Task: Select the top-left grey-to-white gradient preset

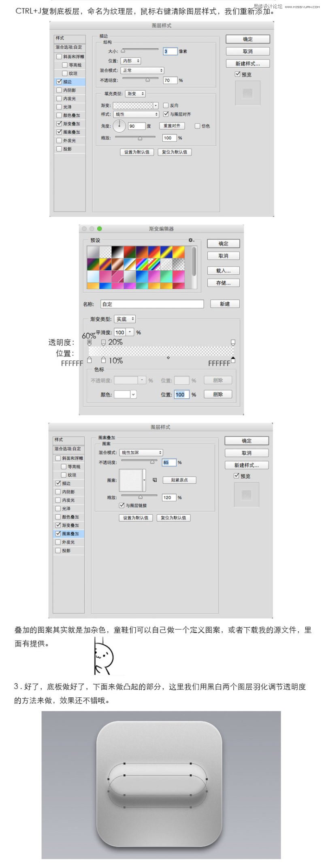Action: [93, 252]
